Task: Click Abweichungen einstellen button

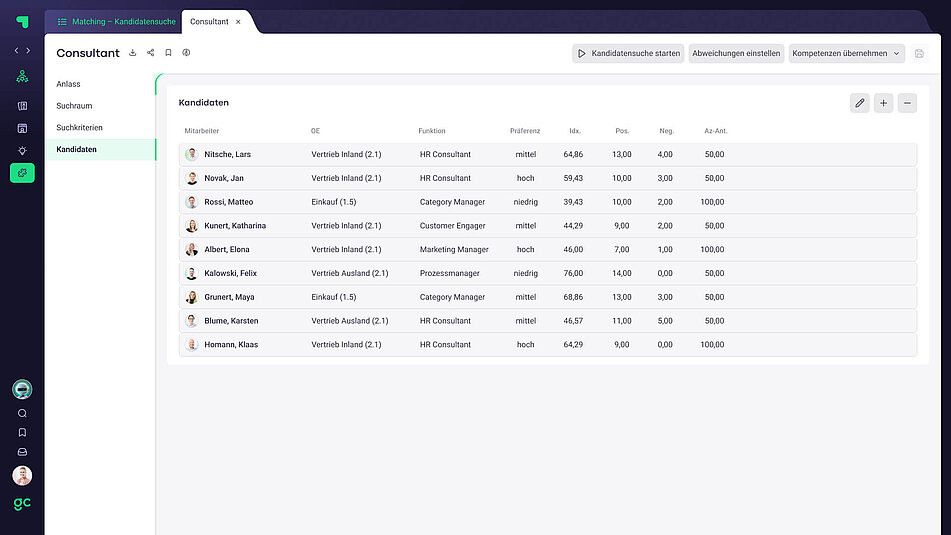Action: [736, 53]
